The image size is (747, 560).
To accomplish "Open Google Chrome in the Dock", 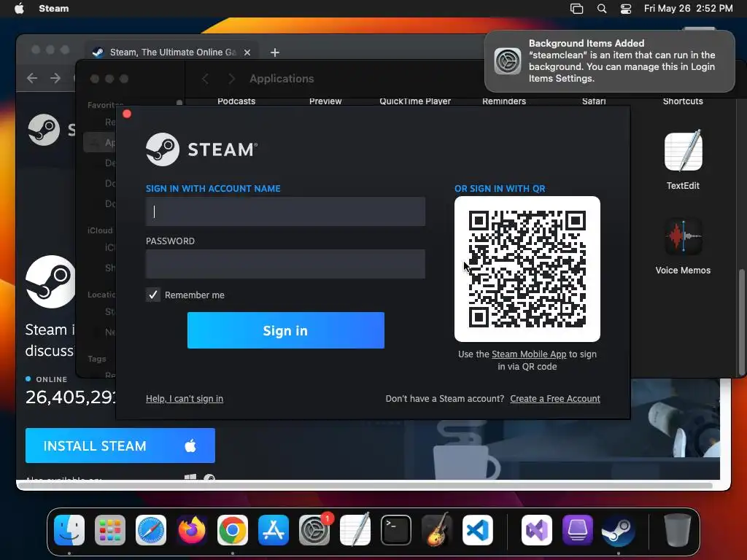I will click(x=233, y=530).
